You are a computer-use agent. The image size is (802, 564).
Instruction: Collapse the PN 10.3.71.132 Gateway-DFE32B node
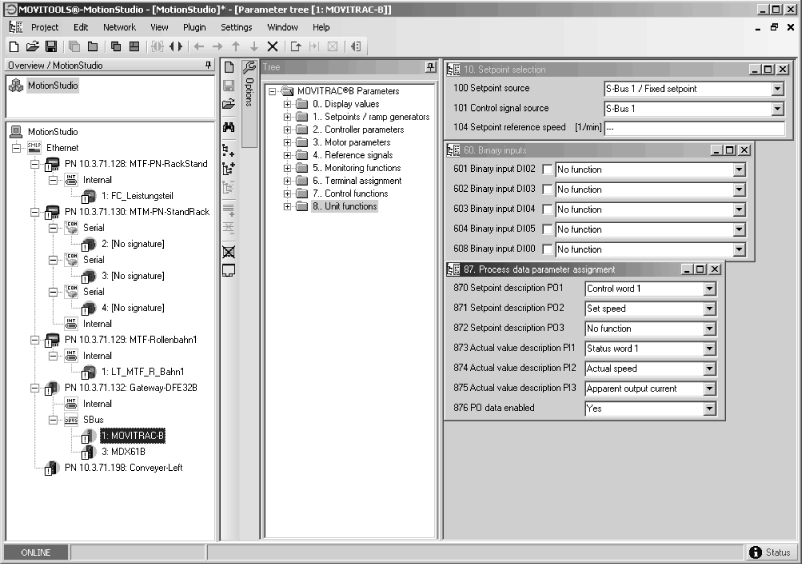34,388
